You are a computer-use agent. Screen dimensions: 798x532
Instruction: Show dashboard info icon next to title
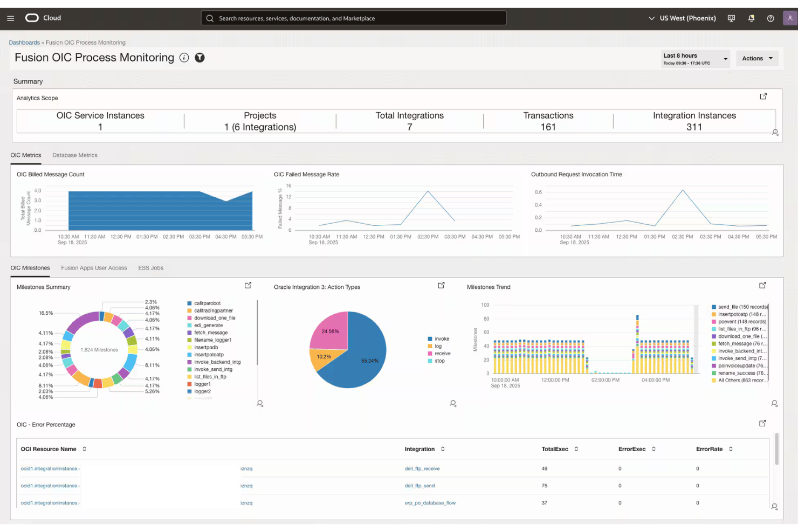pyautogui.click(x=184, y=58)
